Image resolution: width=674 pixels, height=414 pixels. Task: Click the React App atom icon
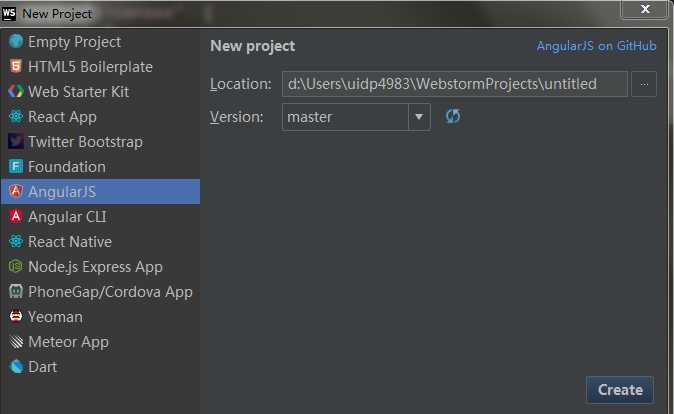[15, 117]
